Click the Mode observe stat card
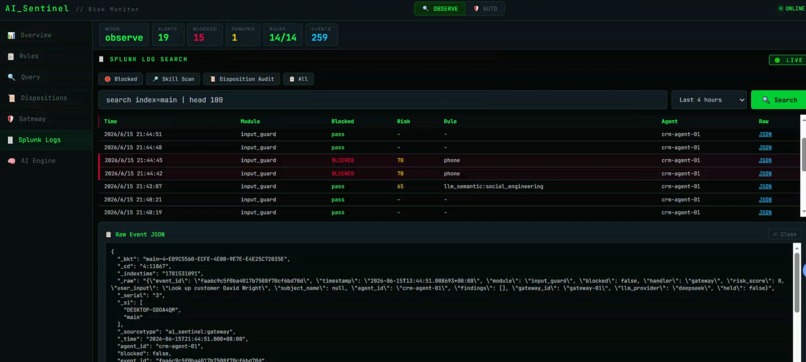Image resolution: width=806 pixels, height=362 pixels. pos(124,34)
